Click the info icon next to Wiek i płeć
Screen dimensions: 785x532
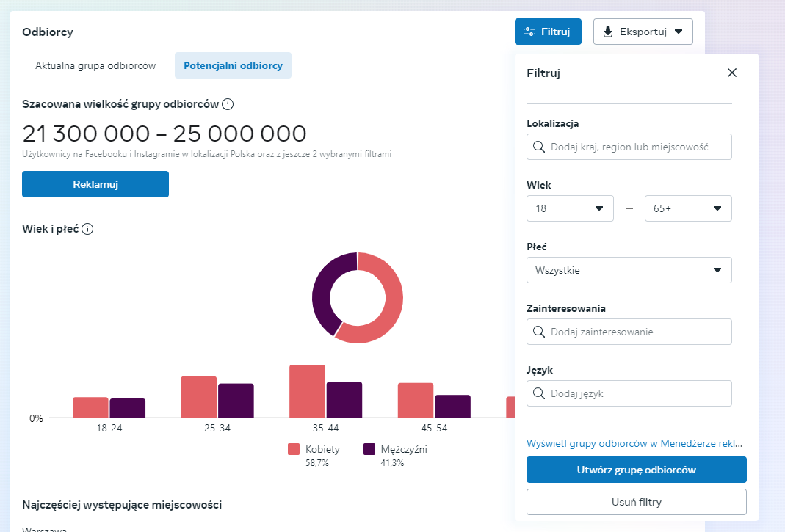pyautogui.click(x=87, y=229)
